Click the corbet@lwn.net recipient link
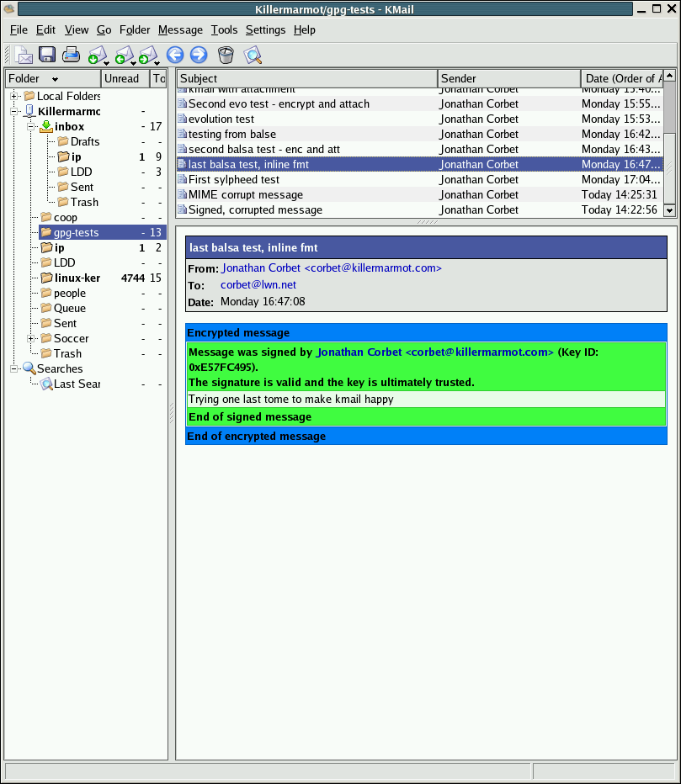The width and height of the screenshot is (681, 784). [258, 284]
